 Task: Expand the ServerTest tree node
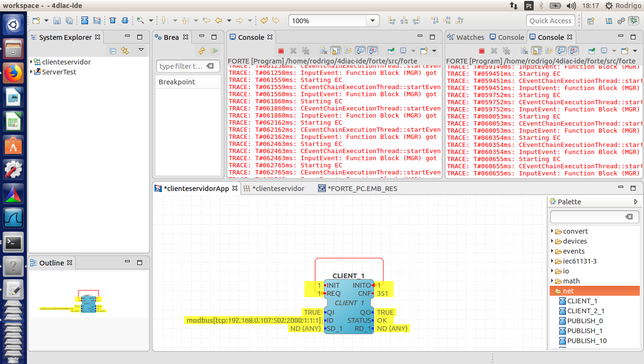32,72
